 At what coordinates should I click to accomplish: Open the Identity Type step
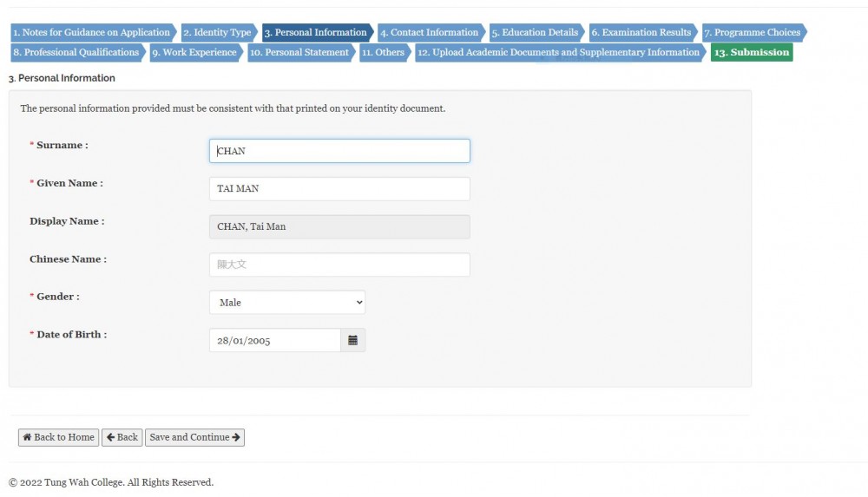pos(219,33)
